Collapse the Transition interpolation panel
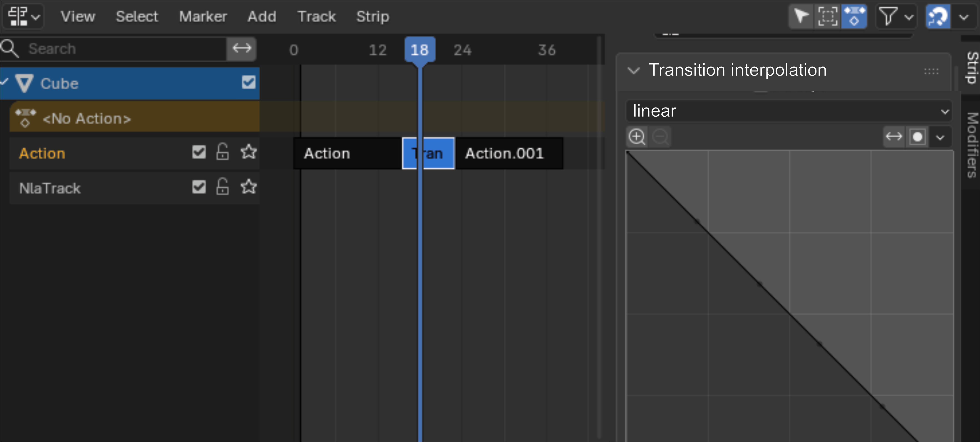 (633, 70)
